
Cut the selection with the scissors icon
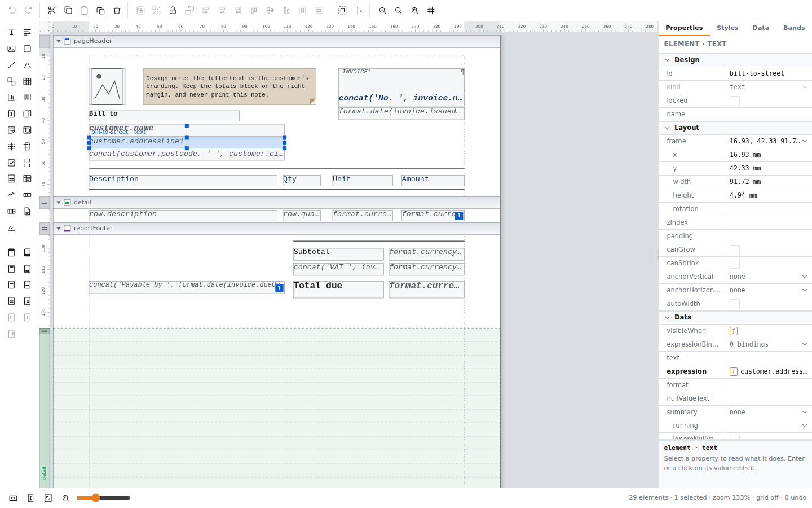point(52,10)
